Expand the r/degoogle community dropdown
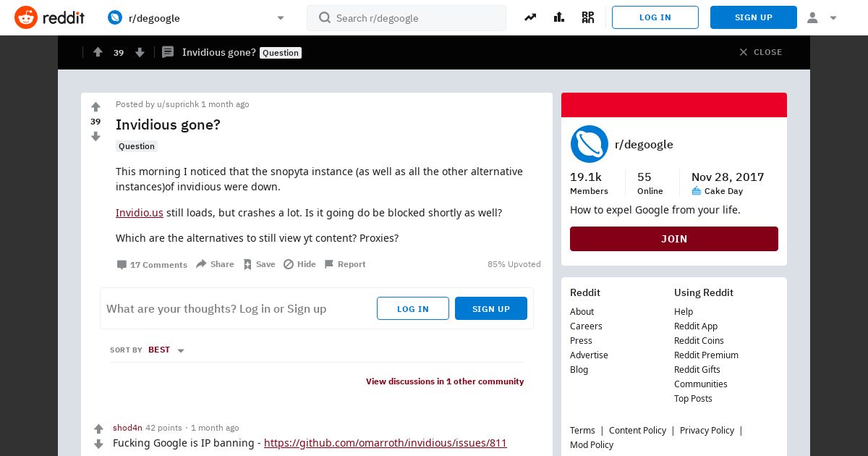Image resolution: width=868 pixels, height=456 pixels. click(281, 18)
